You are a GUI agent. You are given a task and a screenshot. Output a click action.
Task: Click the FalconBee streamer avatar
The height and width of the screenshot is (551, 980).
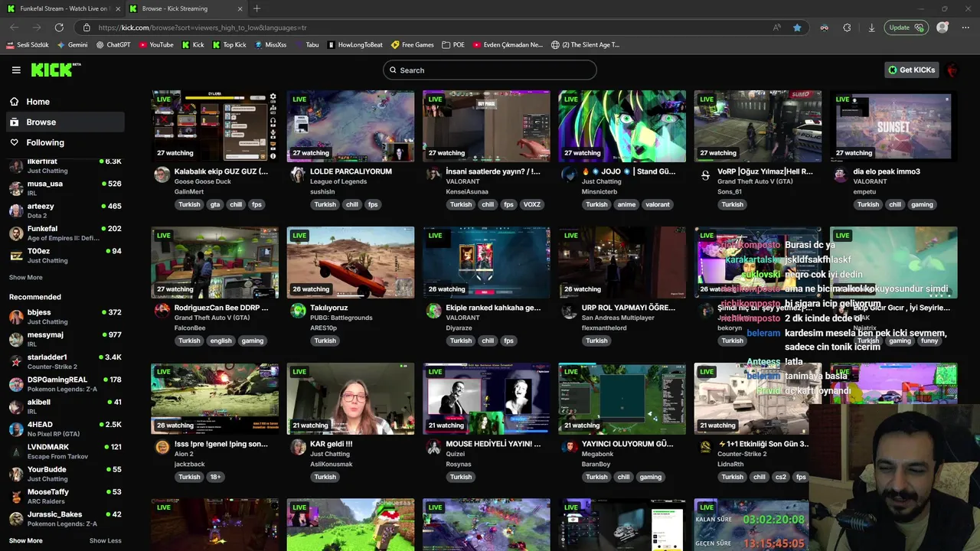(162, 311)
